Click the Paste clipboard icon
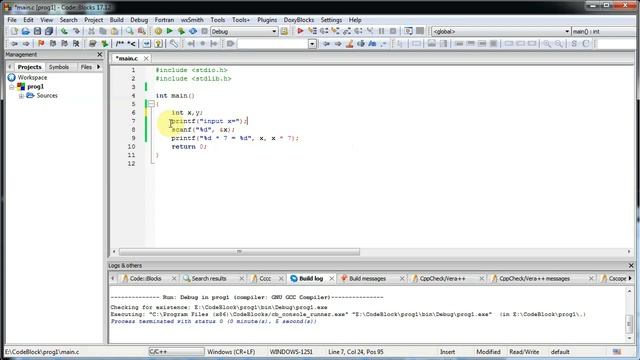Screen dimensions: 640x360 [x=115, y=31]
